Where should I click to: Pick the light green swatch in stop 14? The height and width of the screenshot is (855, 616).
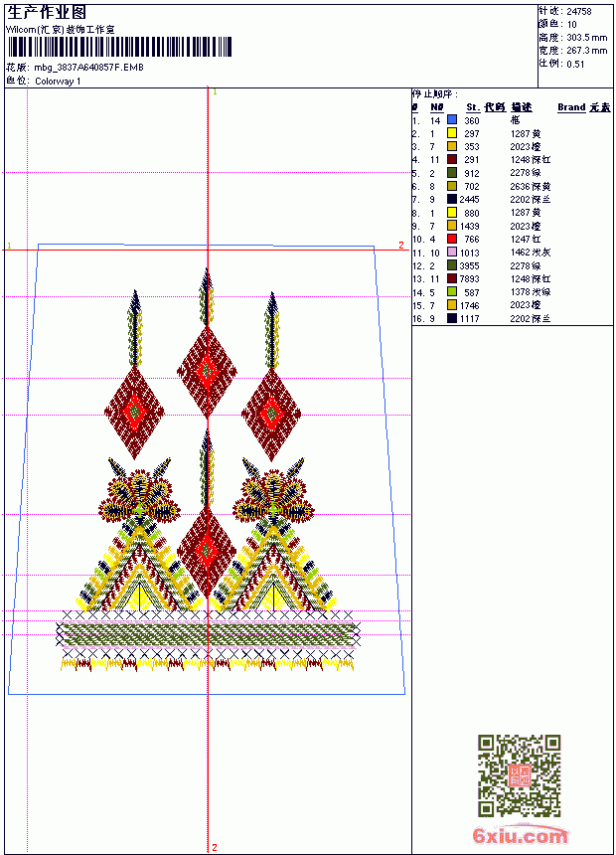coord(451,291)
